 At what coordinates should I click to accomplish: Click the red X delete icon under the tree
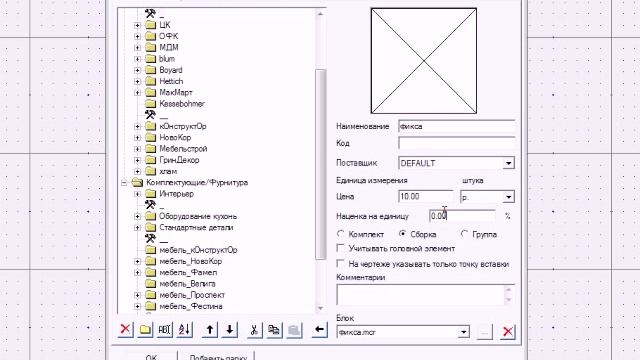[125, 329]
